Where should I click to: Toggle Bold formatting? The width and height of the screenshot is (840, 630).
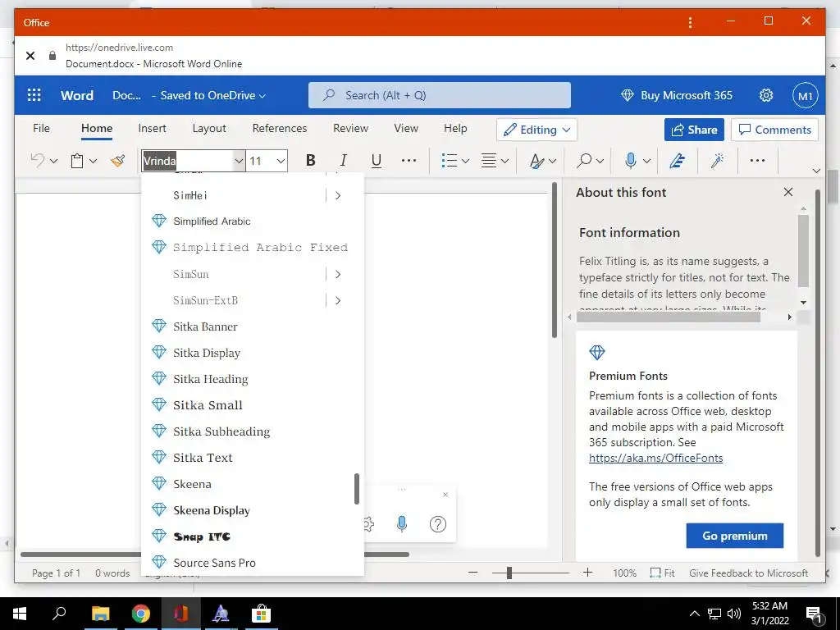310,160
